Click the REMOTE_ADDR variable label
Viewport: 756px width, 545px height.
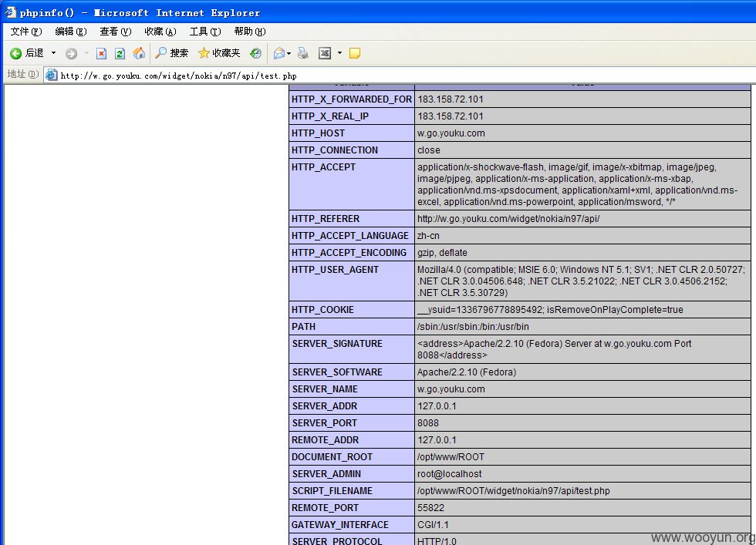(325, 440)
